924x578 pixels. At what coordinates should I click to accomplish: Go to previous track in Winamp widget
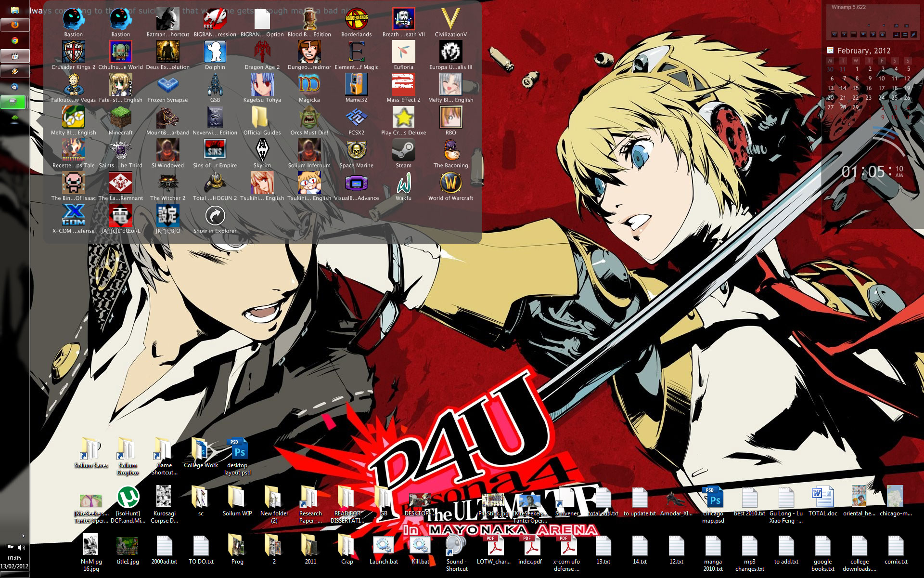[834, 34]
